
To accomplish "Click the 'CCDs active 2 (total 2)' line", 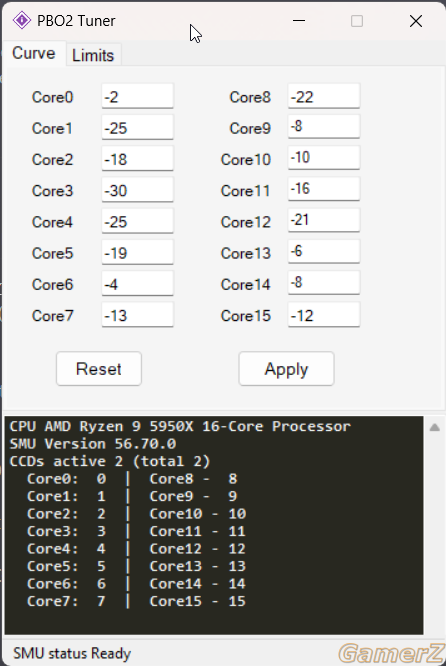I will pos(110,461).
